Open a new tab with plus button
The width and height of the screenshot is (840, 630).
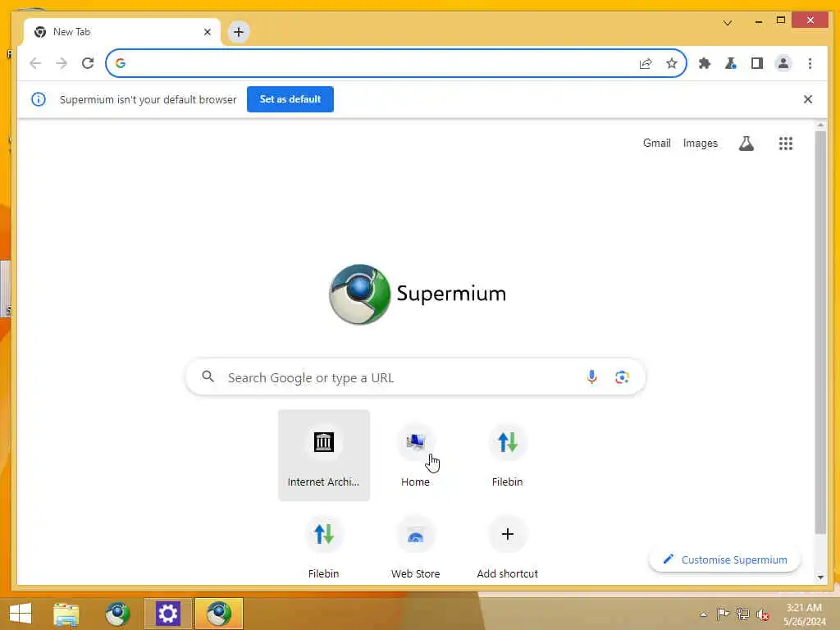pos(239,32)
